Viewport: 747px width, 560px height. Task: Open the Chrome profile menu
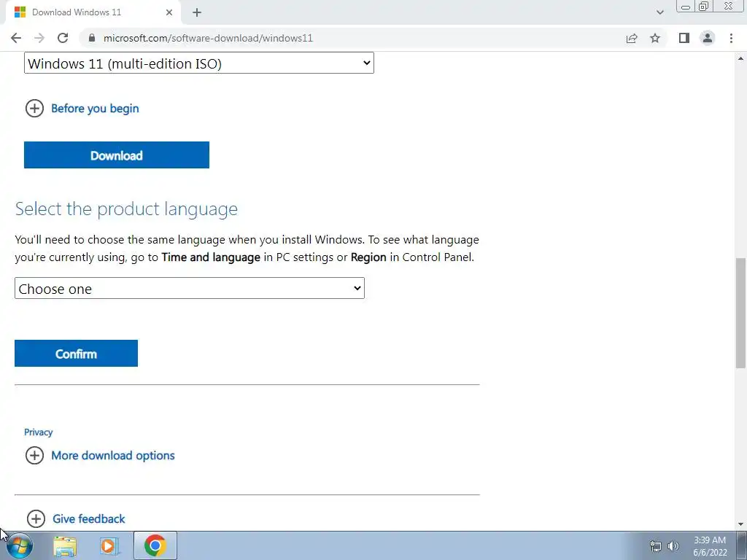click(708, 38)
